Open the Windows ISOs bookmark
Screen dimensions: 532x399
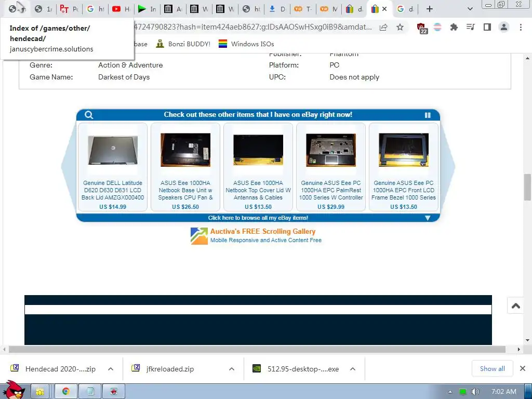[x=246, y=44]
